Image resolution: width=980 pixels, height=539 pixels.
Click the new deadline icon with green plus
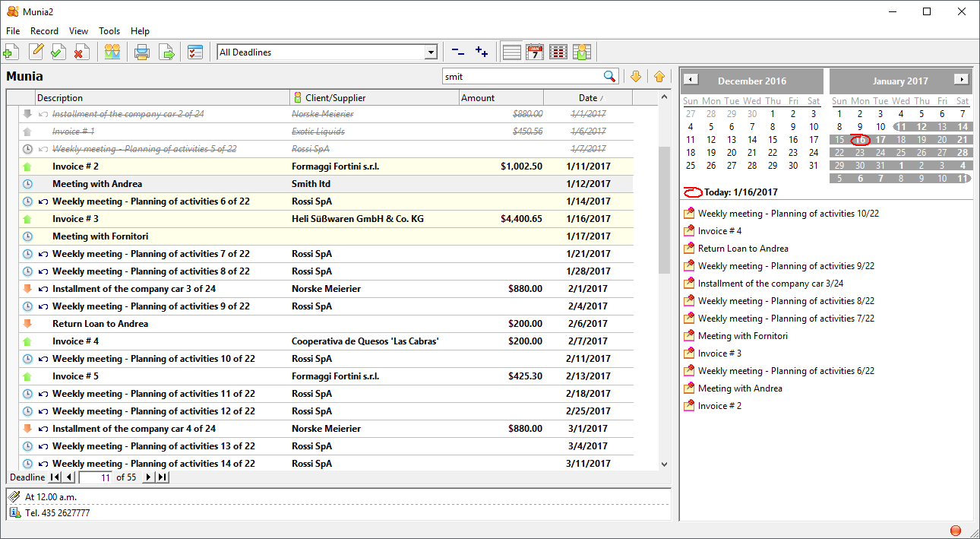pyautogui.click(x=11, y=52)
